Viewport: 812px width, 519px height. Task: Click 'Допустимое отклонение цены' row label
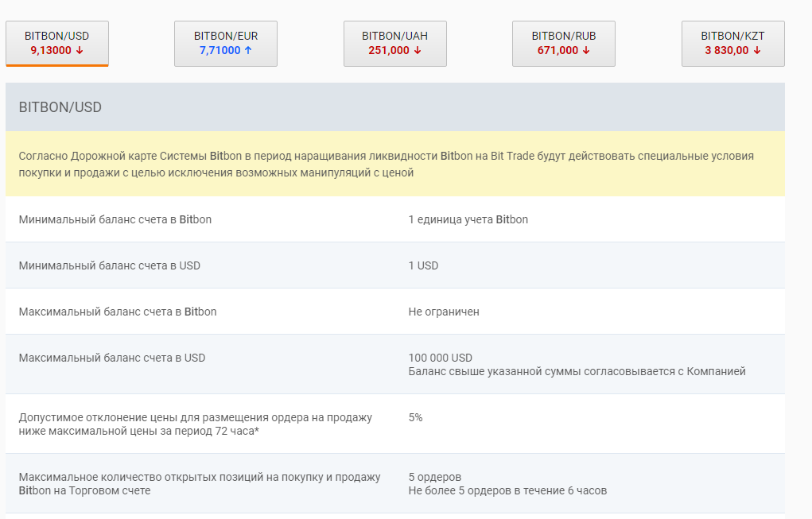pos(195,424)
